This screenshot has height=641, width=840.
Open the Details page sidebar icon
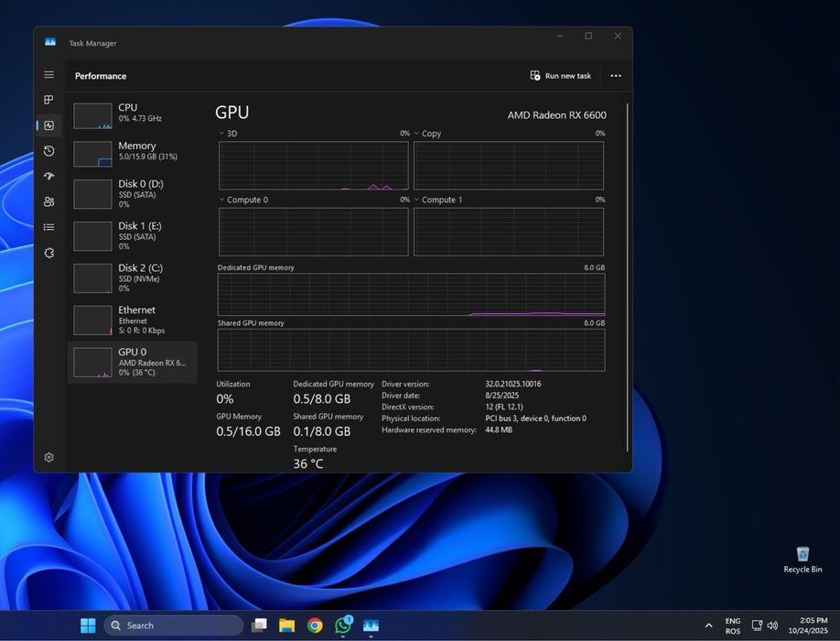(48, 227)
